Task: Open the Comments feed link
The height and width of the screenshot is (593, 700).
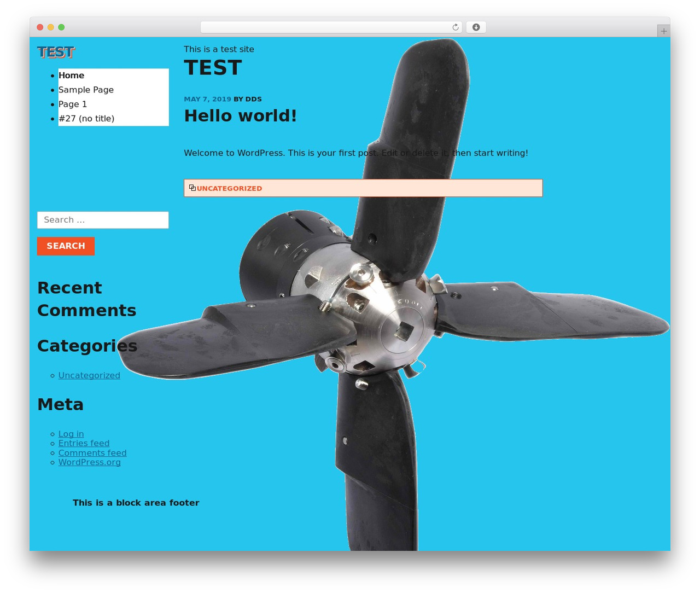Action: click(92, 453)
